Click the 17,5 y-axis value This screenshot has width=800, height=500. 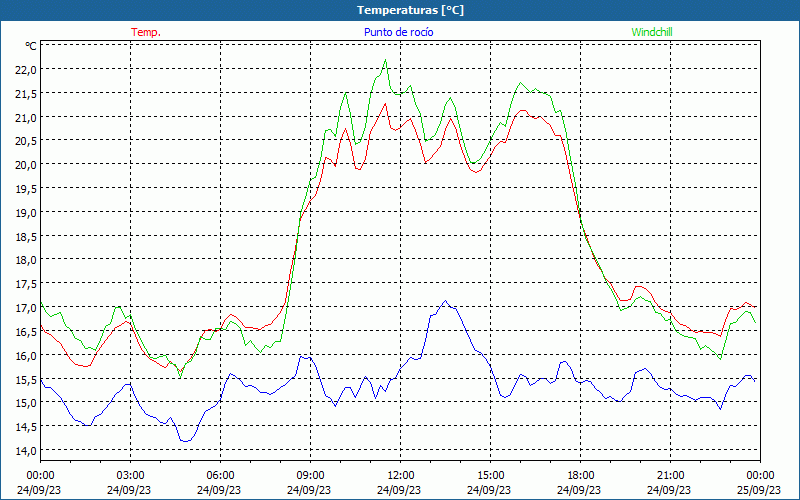pos(26,284)
